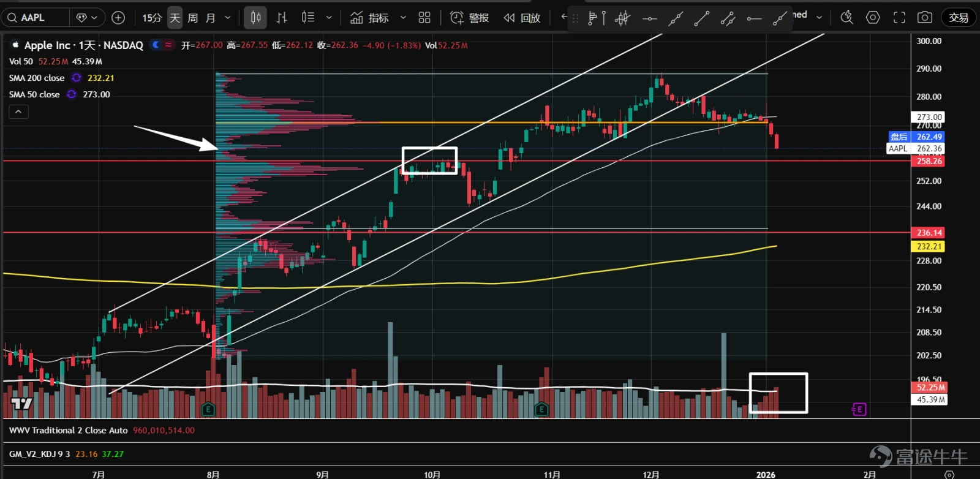The width and height of the screenshot is (980, 479).
Task: Select the trend line drawing tool
Action: (x=701, y=18)
